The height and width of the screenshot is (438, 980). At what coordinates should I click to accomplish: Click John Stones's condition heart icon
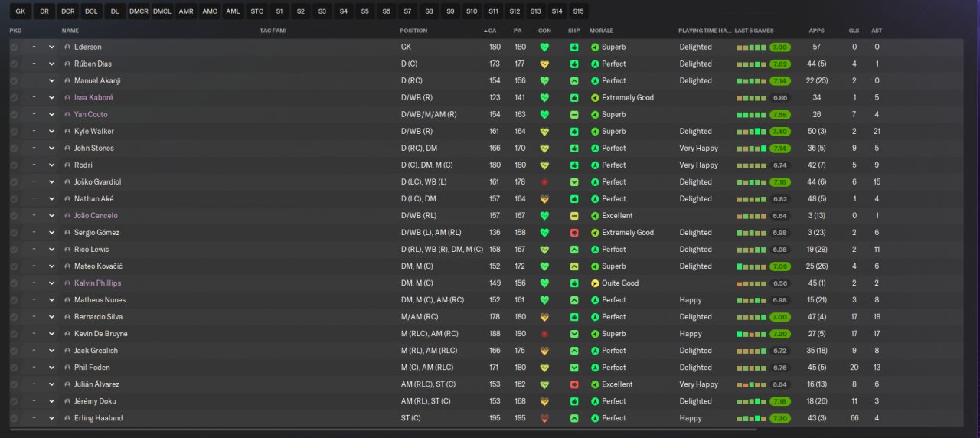pyautogui.click(x=544, y=149)
